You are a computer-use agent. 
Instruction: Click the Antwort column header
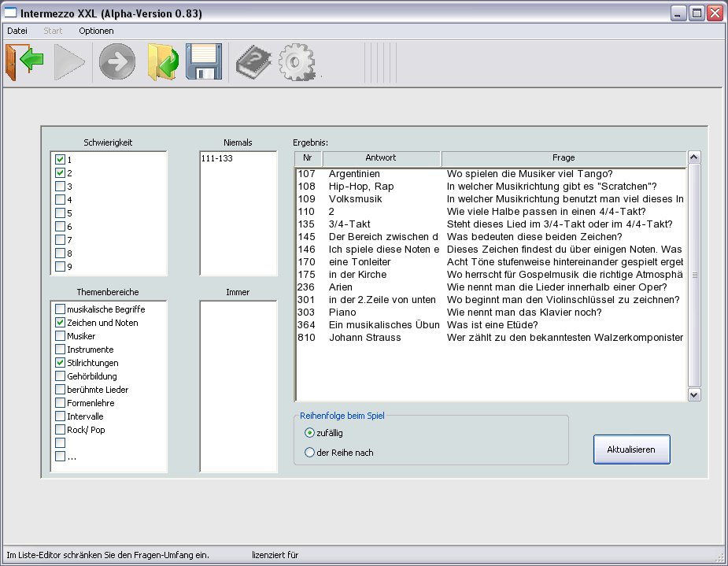pyautogui.click(x=381, y=158)
